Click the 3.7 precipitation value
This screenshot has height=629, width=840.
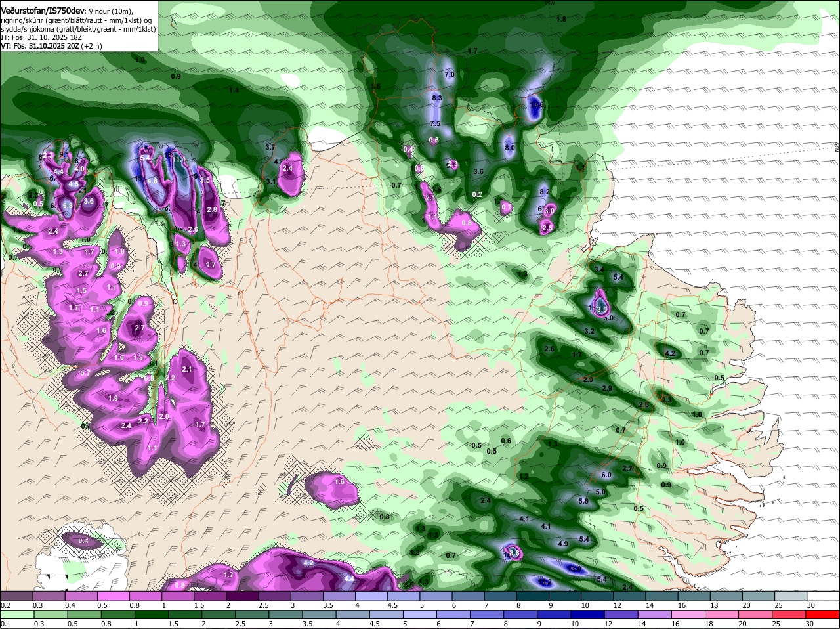[x=270, y=147]
